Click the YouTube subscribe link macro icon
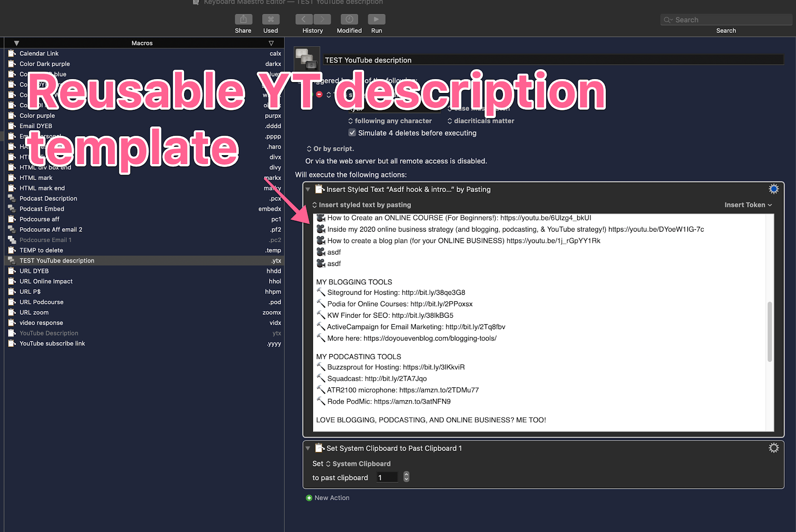796x532 pixels. [12, 344]
